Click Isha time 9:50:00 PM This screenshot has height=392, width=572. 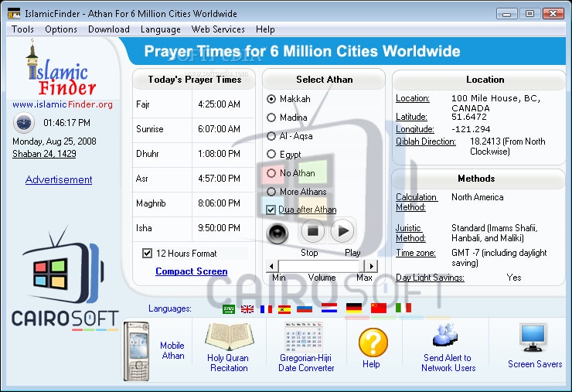tap(220, 228)
